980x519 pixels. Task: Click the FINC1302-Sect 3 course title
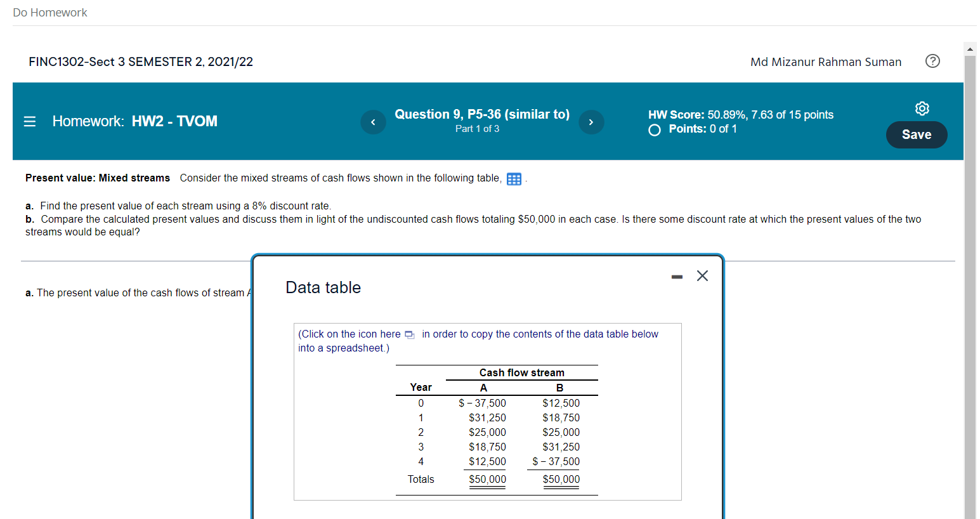(x=141, y=62)
